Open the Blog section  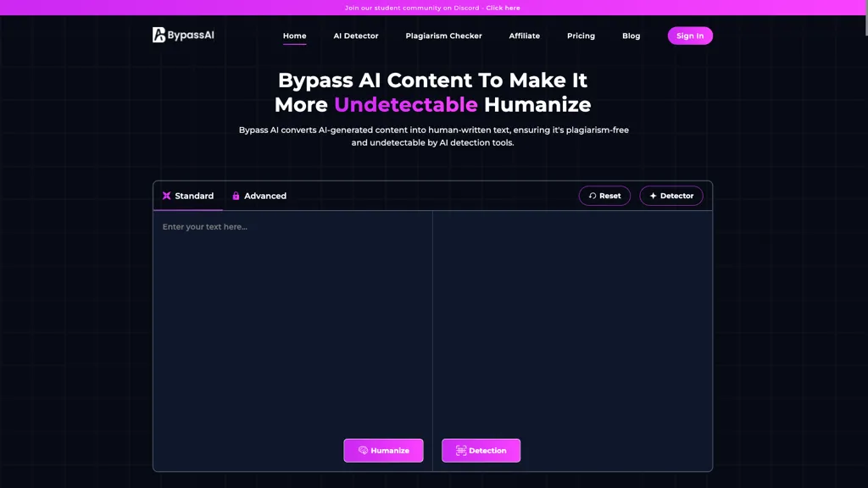point(631,36)
